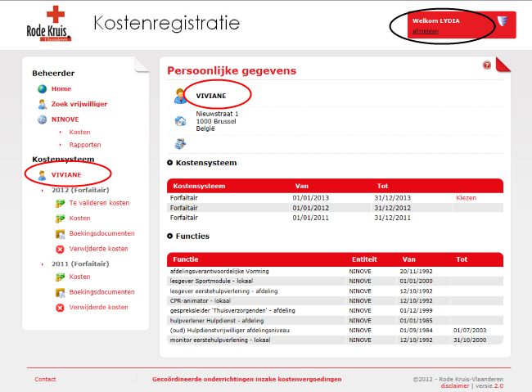Select the 01/01/2012 Van date cell
The width and height of the screenshot is (532, 392).
click(311, 208)
